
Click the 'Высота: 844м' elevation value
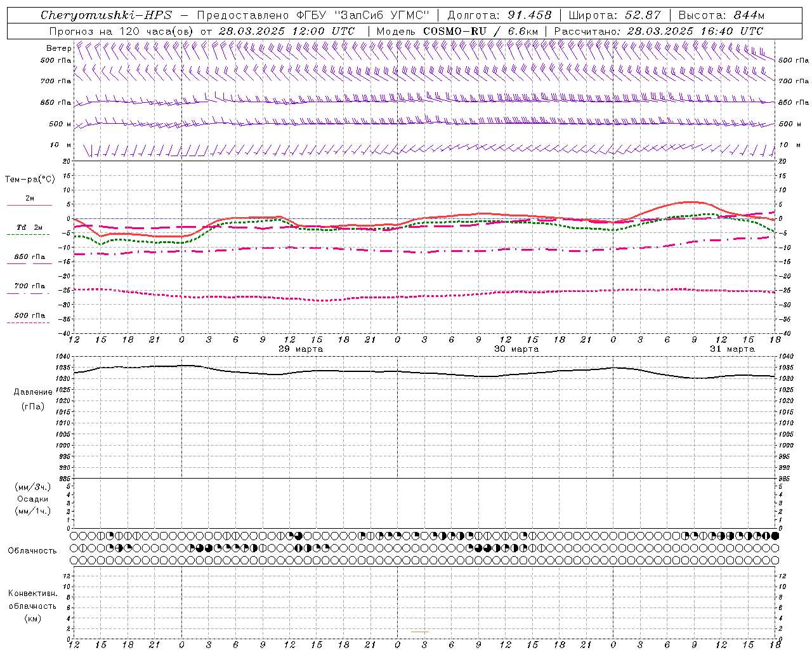point(721,15)
